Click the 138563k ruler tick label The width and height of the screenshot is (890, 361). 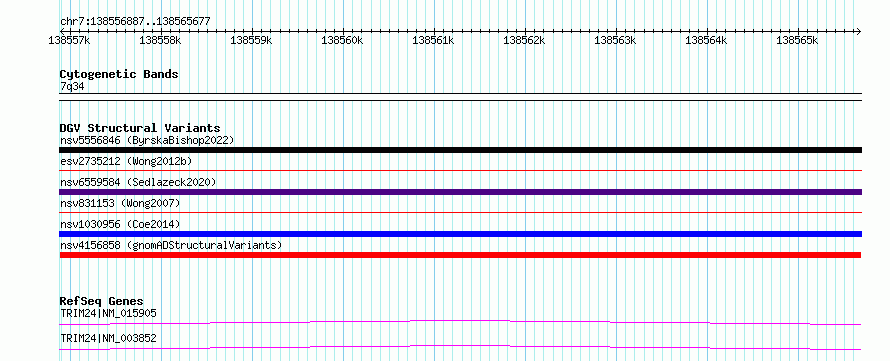pos(615,40)
